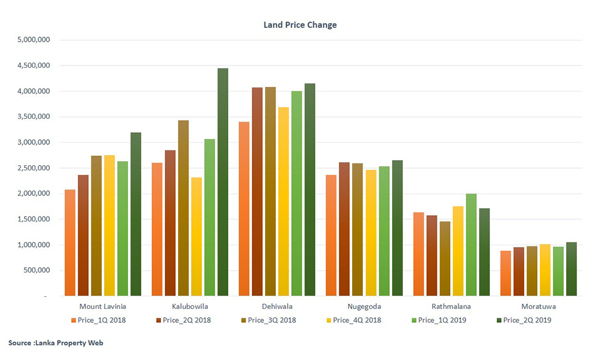594x364 pixels.
Task: Select the Nugegoda axis label
Action: coord(364,306)
